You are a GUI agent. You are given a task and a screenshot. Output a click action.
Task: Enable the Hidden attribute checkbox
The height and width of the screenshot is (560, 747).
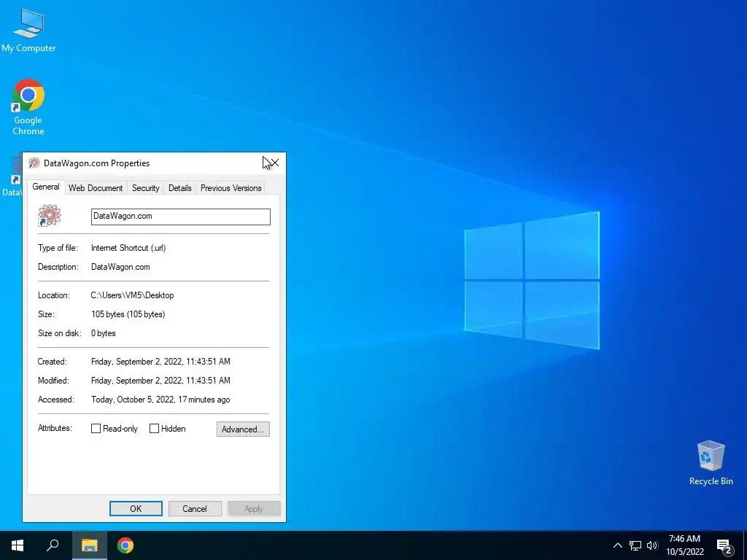(x=154, y=429)
